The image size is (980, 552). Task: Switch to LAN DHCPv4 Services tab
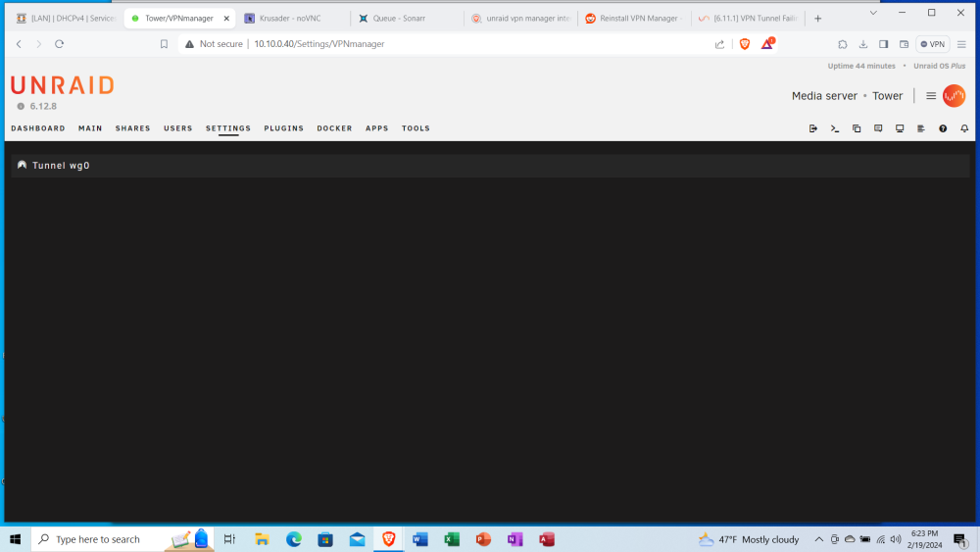pos(65,18)
